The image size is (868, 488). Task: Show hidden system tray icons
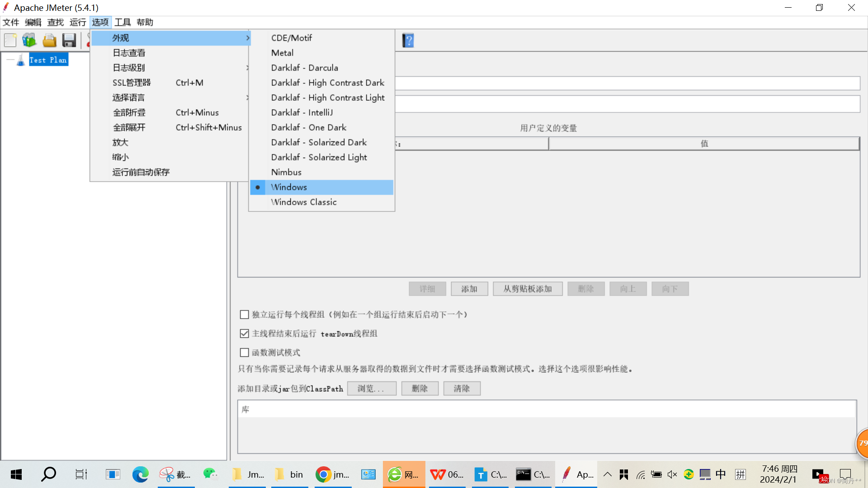[608, 474]
